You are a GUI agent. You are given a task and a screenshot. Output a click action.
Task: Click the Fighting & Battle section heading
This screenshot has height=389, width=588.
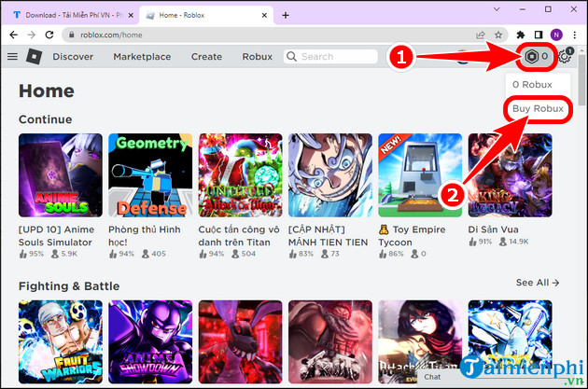[69, 286]
